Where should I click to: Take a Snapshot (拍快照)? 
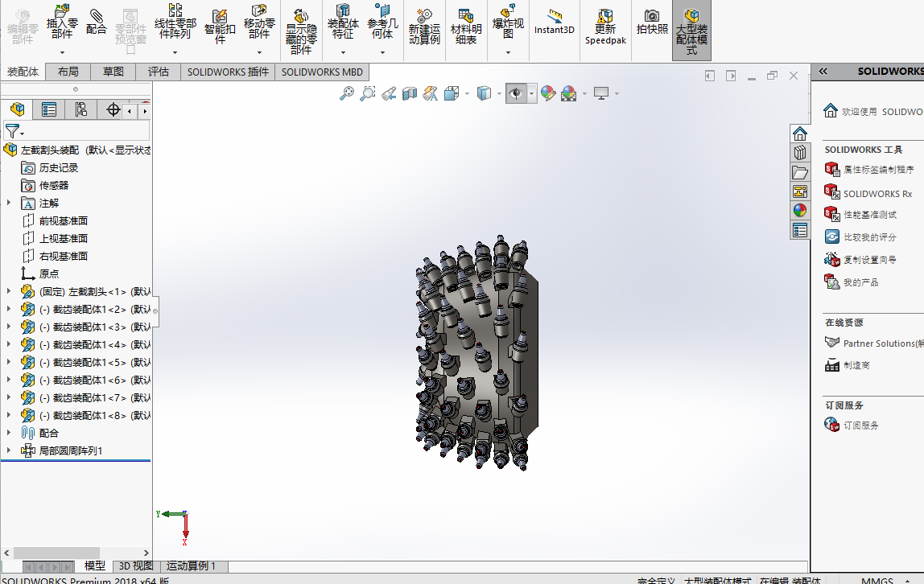click(x=652, y=22)
